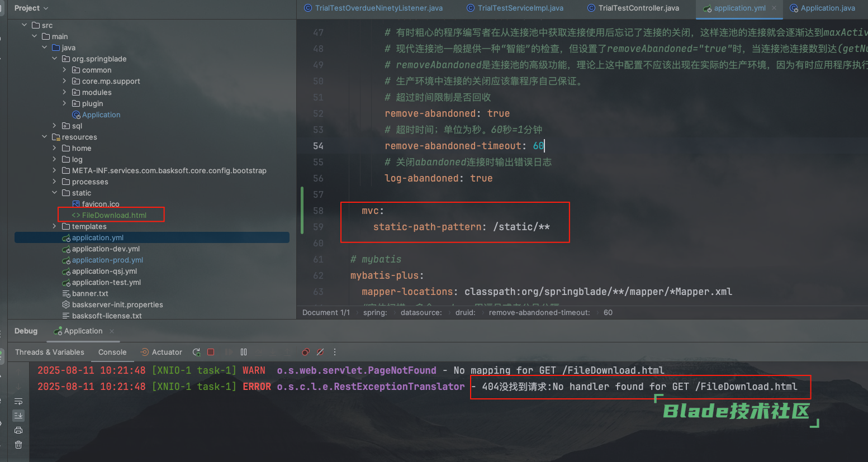This screenshot has width=868, height=462.
Task: Collapse the resources folder
Action: [44, 137]
